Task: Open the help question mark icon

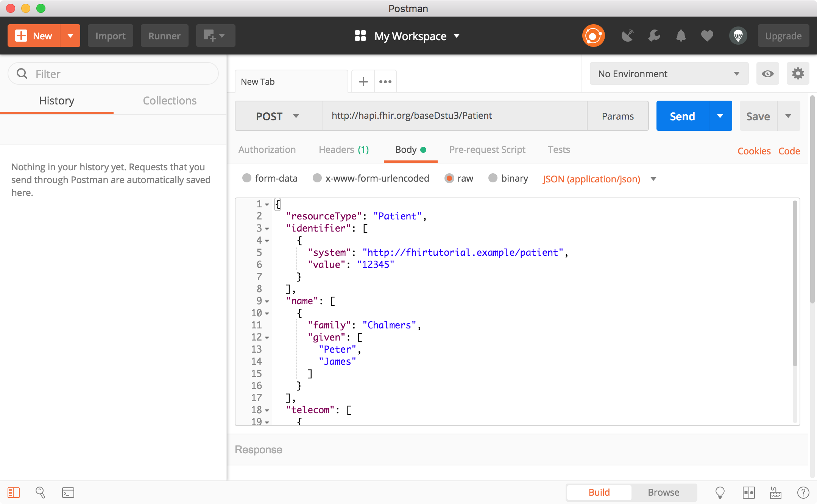Action: pyautogui.click(x=803, y=492)
